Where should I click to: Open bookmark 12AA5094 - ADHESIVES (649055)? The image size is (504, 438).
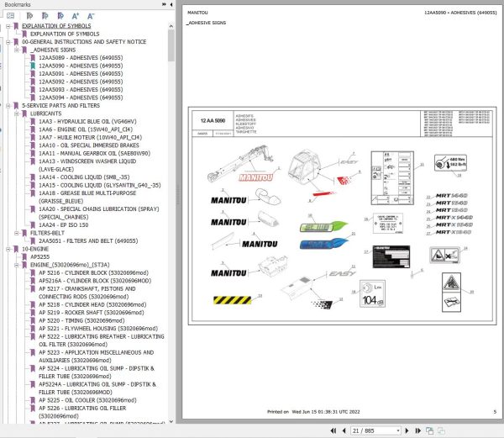point(81,98)
